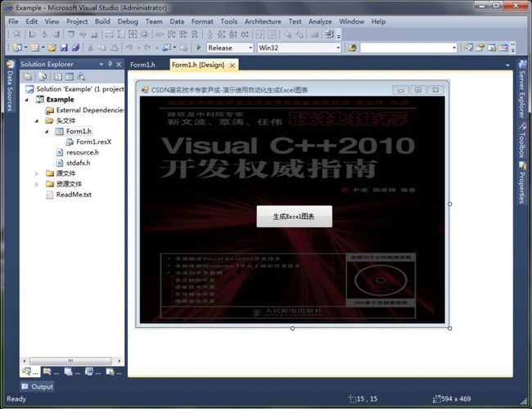Click the Open File folder icon
The width and height of the screenshot is (532, 409).
(52, 47)
